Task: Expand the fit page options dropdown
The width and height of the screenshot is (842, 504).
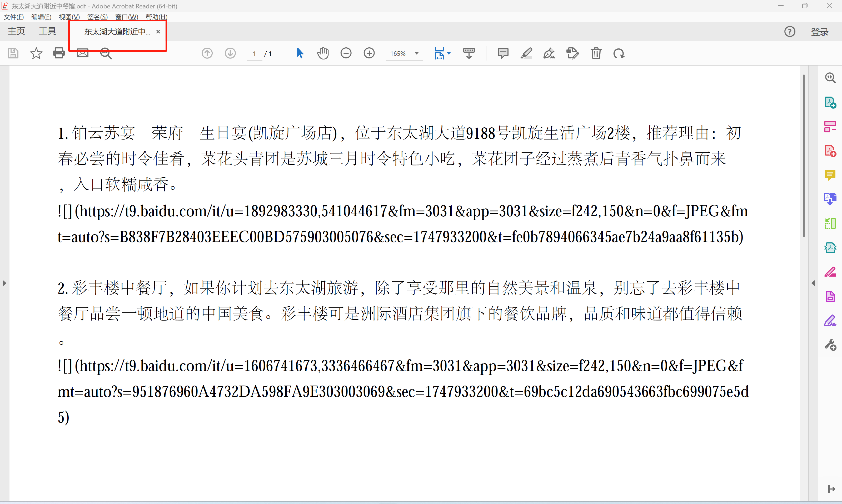Action: point(449,53)
